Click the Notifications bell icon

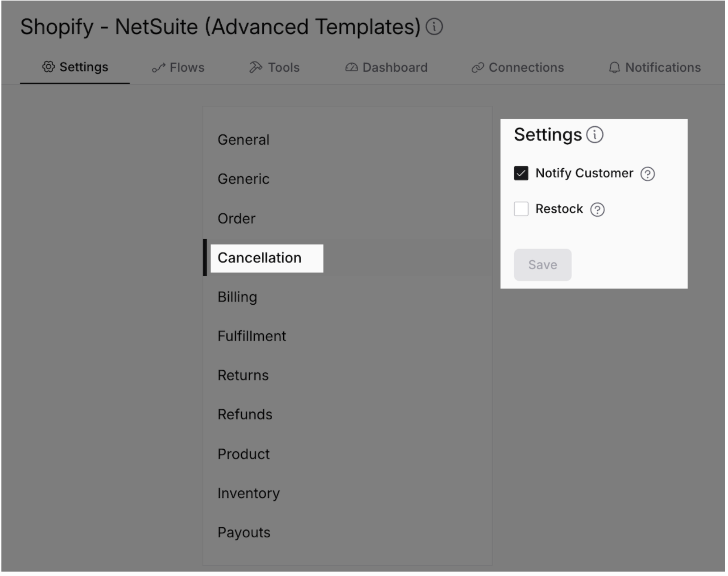[615, 68]
